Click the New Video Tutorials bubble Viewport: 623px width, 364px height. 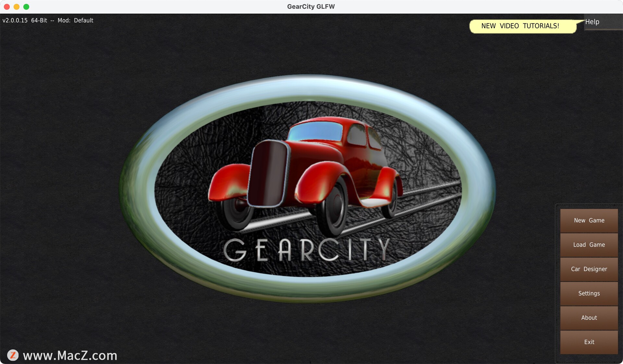click(x=520, y=26)
